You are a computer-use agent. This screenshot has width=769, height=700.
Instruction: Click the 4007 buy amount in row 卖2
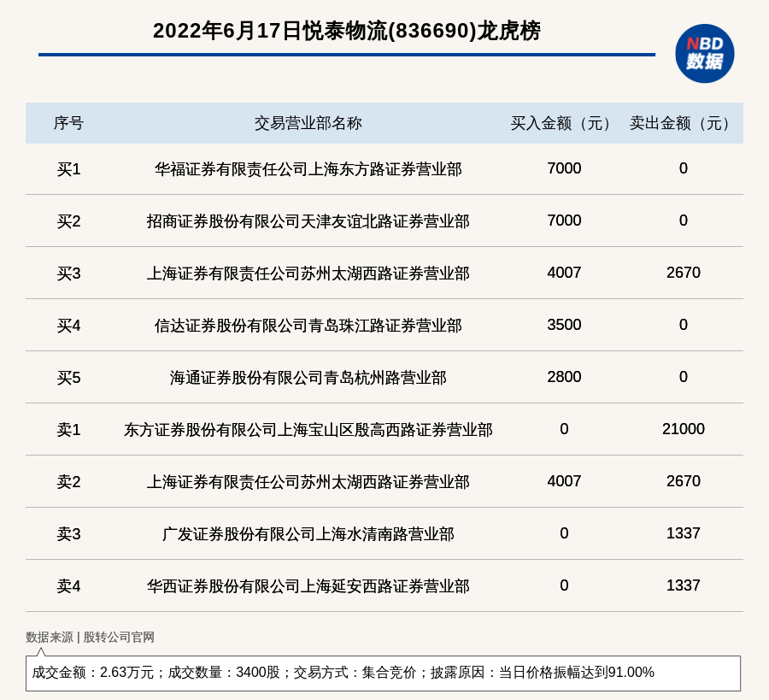pyautogui.click(x=564, y=480)
